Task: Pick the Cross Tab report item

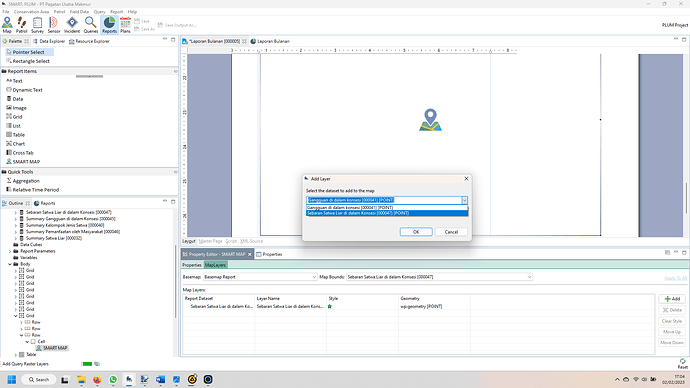Action: click(20, 153)
